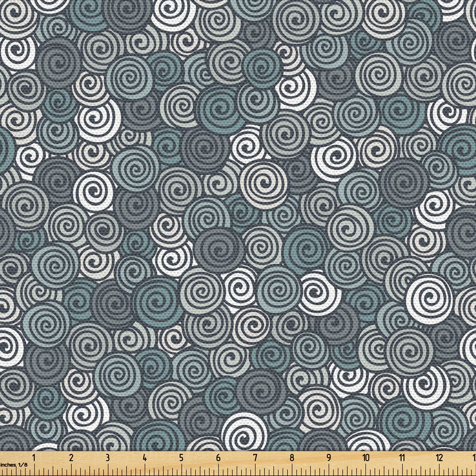Select the number 10 on ruler

point(366,458)
